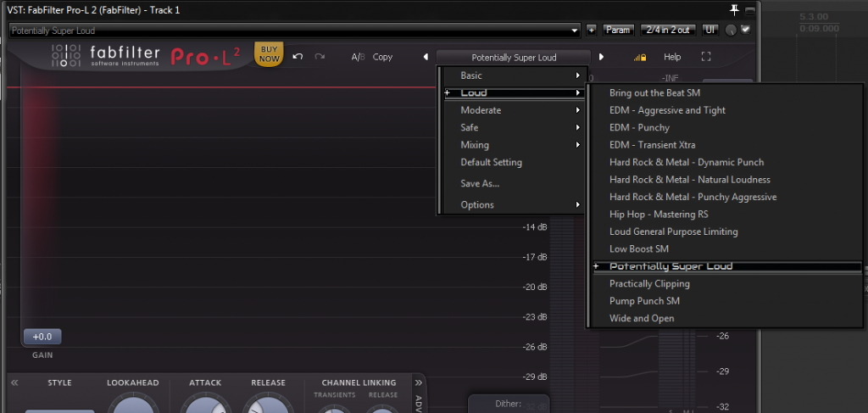Screen dimensions: 868x413
Task: Click the plus button beside preset combo box
Action: point(591,30)
